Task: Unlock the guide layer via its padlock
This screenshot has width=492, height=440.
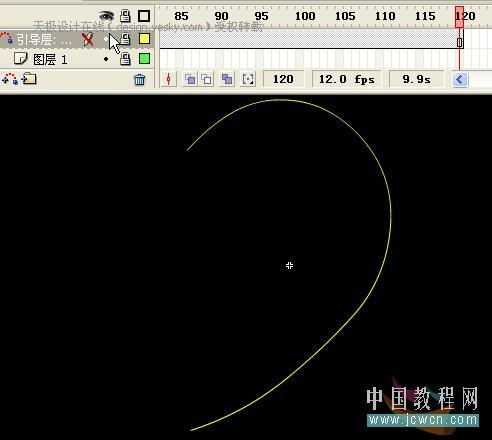Action: 125,39
